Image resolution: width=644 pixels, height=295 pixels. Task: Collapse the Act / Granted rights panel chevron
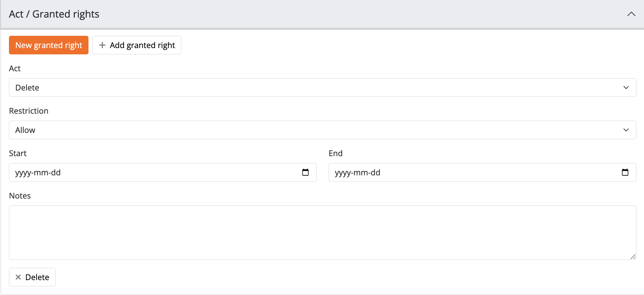click(631, 14)
